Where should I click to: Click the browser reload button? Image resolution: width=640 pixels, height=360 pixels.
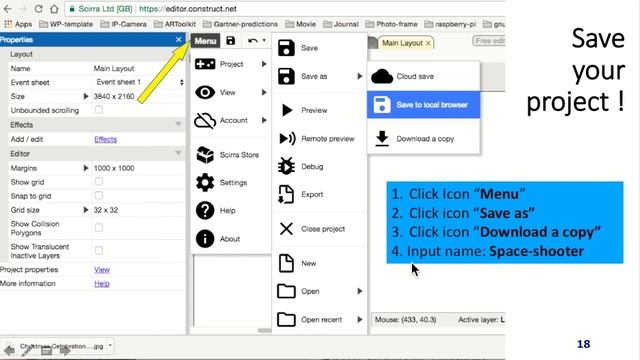point(38,9)
